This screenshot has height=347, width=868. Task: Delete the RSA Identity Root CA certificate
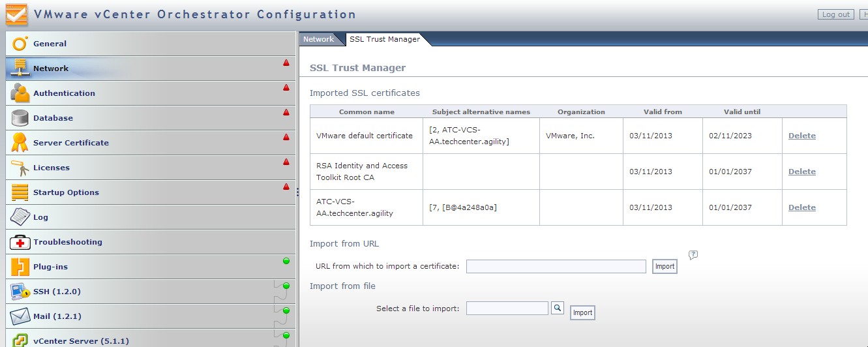pyautogui.click(x=801, y=172)
